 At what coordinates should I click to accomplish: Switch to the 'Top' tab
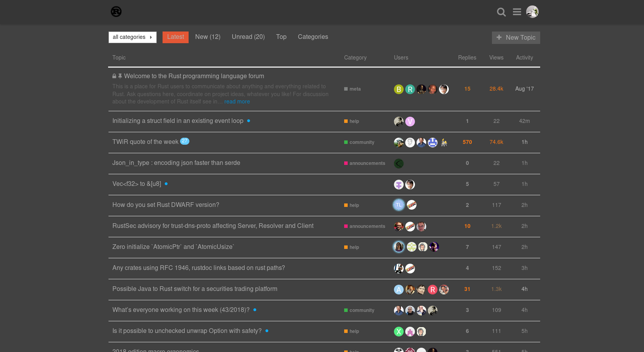point(281,37)
